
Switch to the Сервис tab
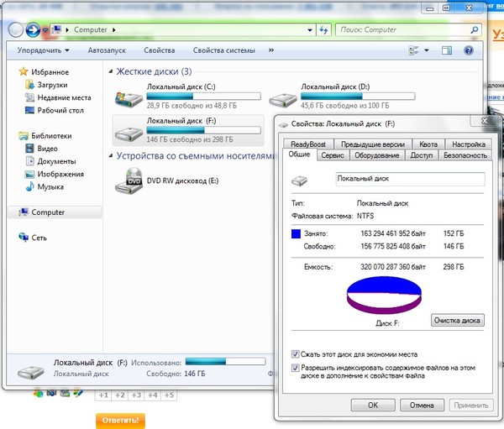pos(333,155)
